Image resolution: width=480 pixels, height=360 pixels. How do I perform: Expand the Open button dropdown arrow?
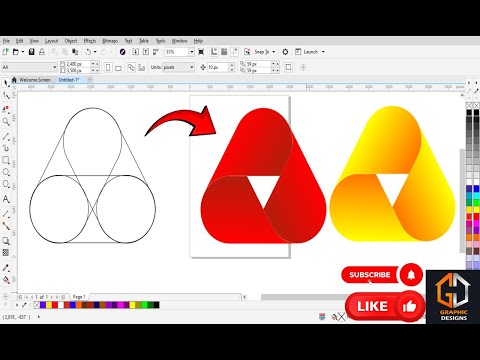pyautogui.click(x=23, y=52)
